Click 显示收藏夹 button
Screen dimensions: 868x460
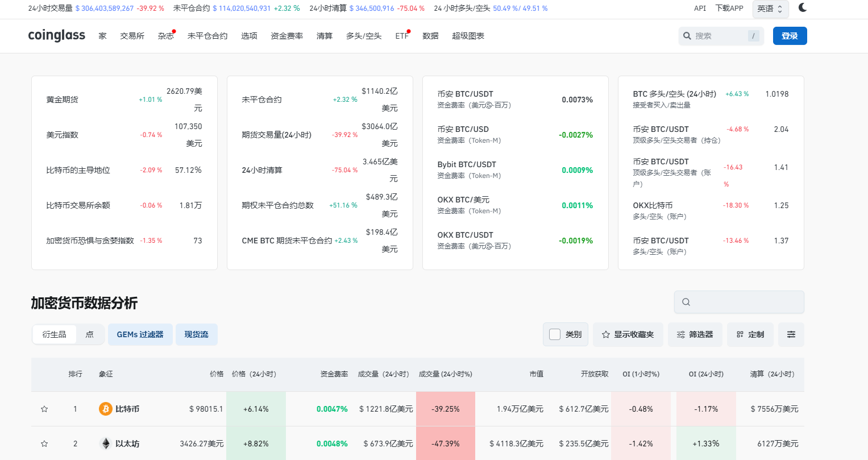[x=628, y=334]
